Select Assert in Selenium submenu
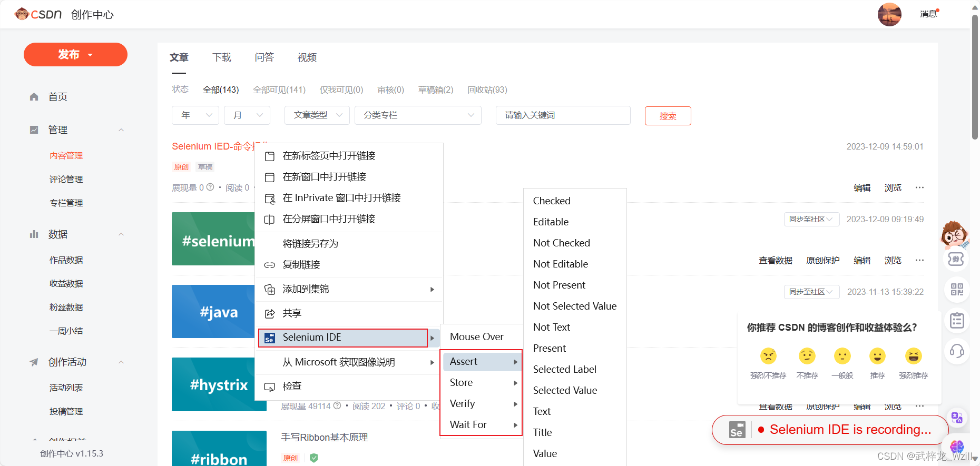 click(481, 362)
